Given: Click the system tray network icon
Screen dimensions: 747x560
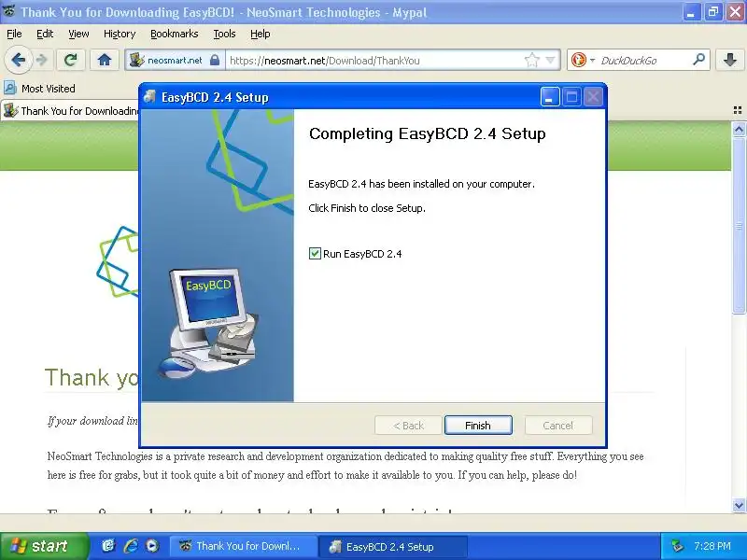Looking at the screenshot, I should pyautogui.click(x=677, y=546).
